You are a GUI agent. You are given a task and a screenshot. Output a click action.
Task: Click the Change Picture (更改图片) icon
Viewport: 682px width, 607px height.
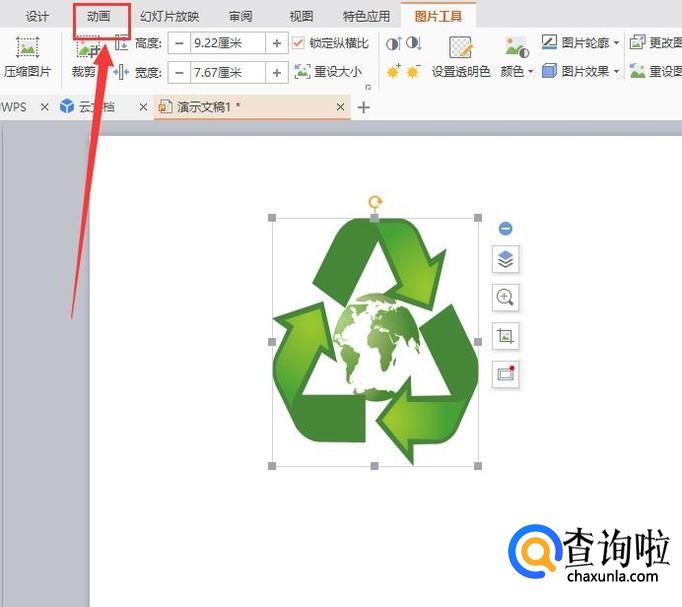tap(638, 43)
